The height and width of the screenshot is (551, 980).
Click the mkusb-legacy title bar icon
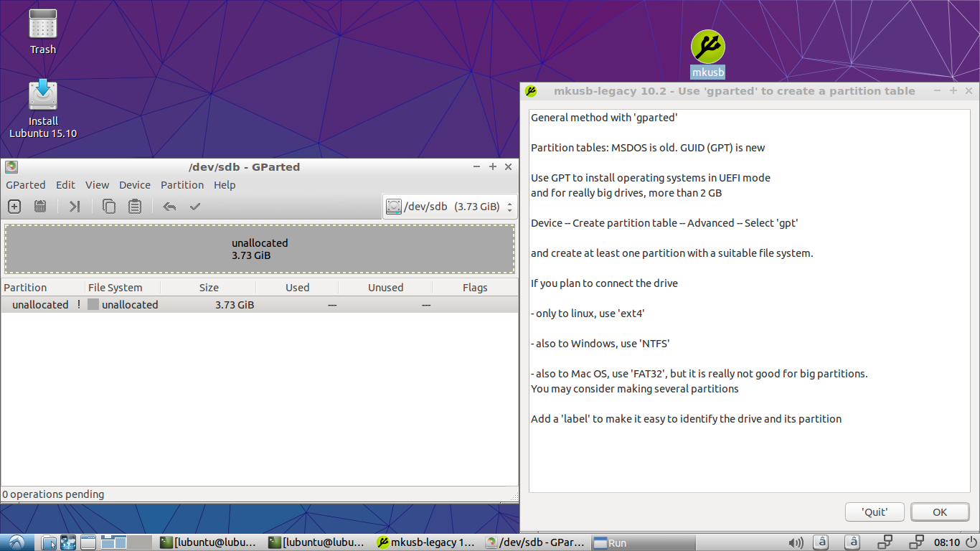point(531,91)
